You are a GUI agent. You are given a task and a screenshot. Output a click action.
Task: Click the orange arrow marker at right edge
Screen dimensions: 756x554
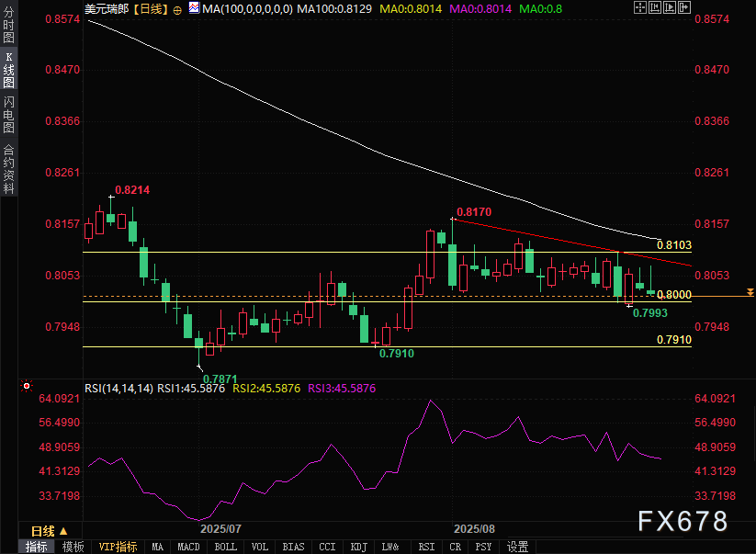750,292
